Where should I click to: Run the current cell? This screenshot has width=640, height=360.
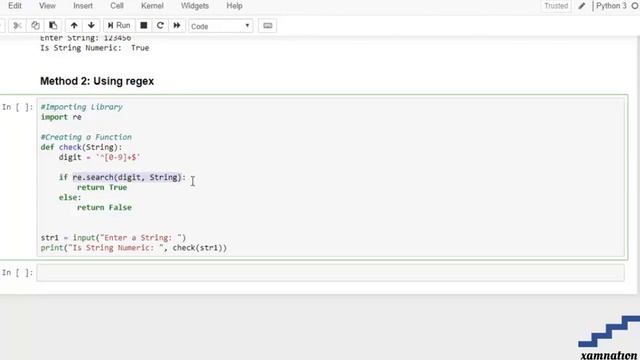(x=119, y=26)
